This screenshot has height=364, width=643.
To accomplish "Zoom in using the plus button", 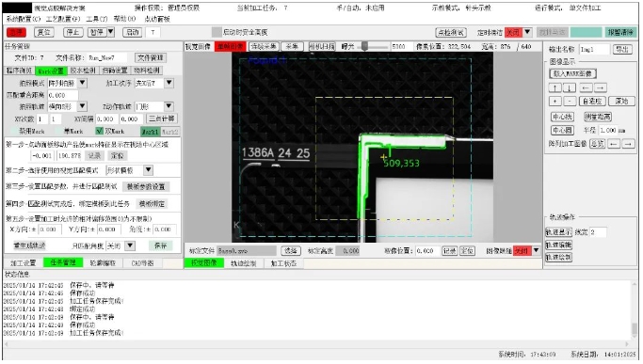I will tap(555, 102).
